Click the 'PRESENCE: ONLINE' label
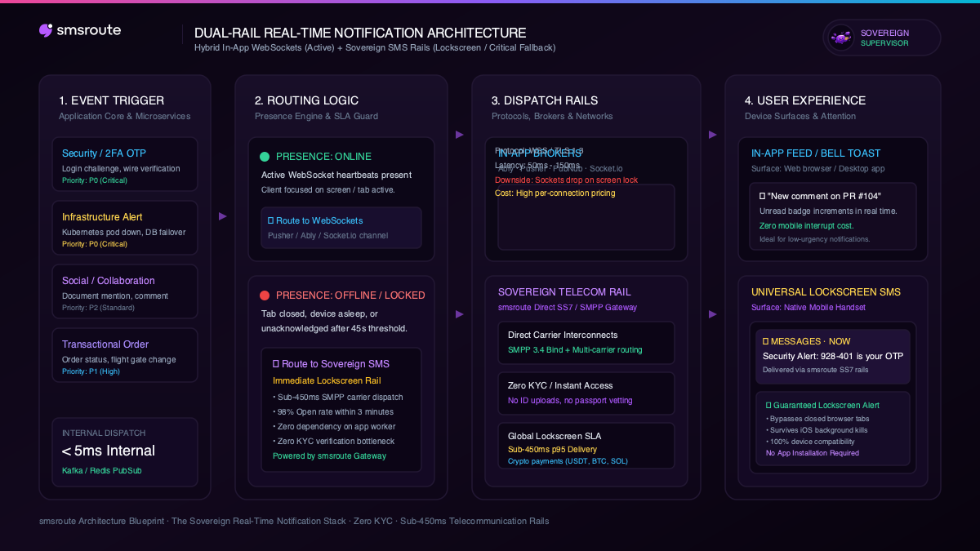The height and width of the screenshot is (551, 980). click(x=323, y=157)
